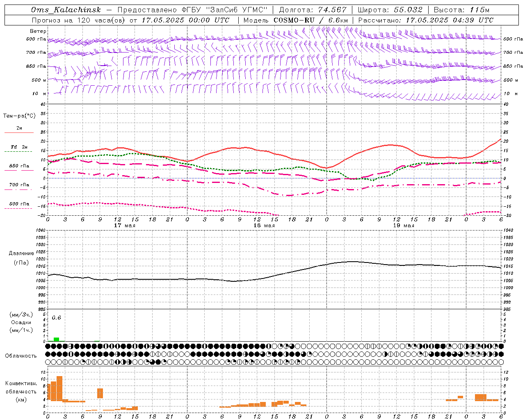Screen dimensions: 525x420
Task: Click the 0.6 precipitation value
Action: coord(56,318)
